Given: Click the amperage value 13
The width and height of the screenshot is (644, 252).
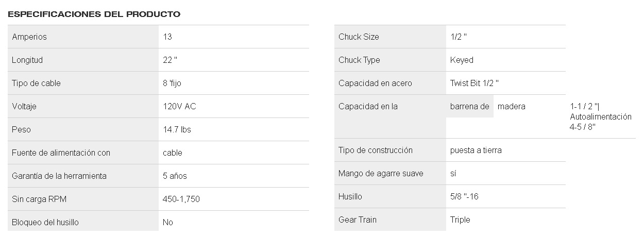Looking at the screenshot, I should coord(167,37).
